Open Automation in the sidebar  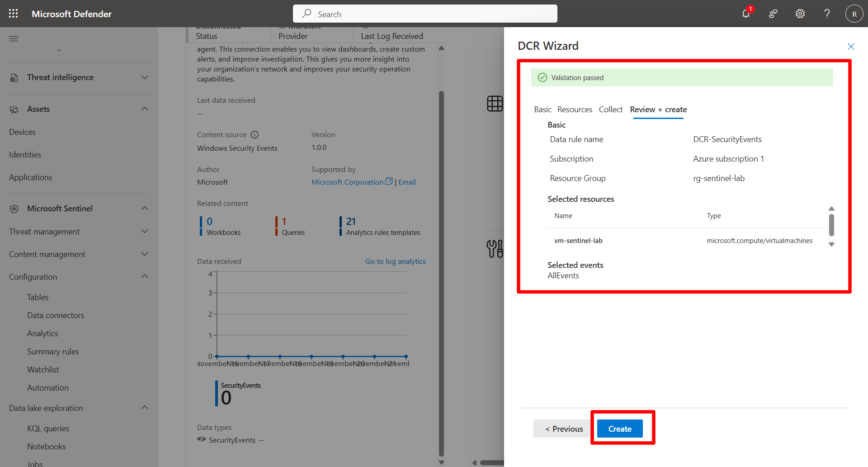pos(48,387)
